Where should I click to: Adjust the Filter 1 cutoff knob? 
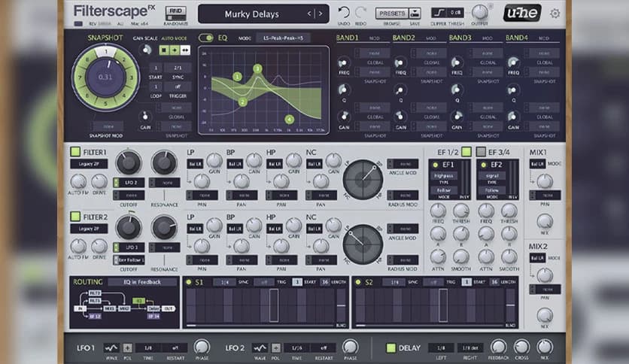[x=129, y=162]
